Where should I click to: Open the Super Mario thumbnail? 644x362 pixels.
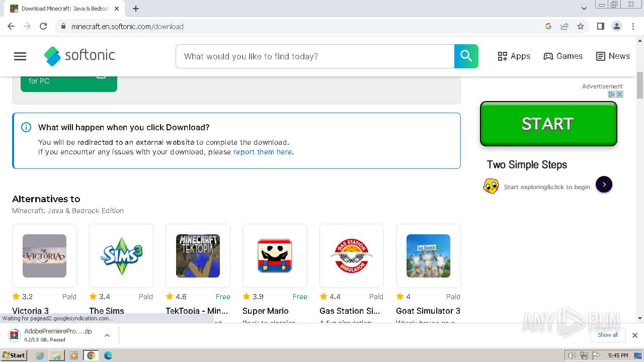point(275,256)
